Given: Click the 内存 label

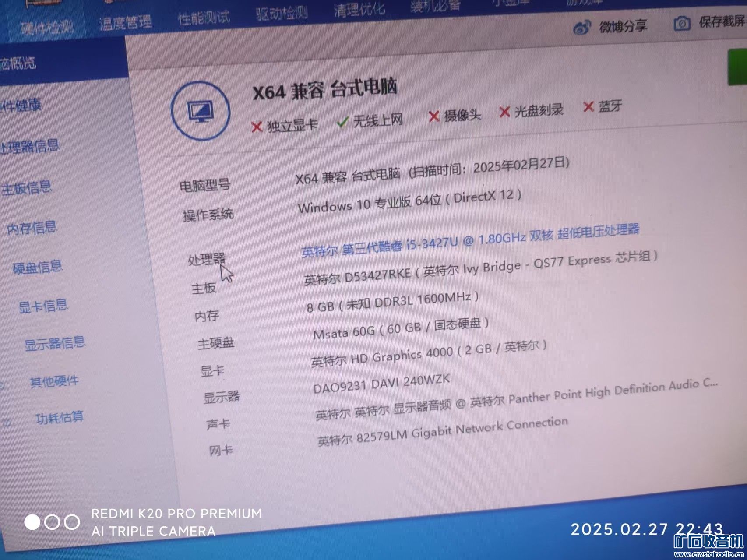Looking at the screenshot, I should click(x=207, y=316).
